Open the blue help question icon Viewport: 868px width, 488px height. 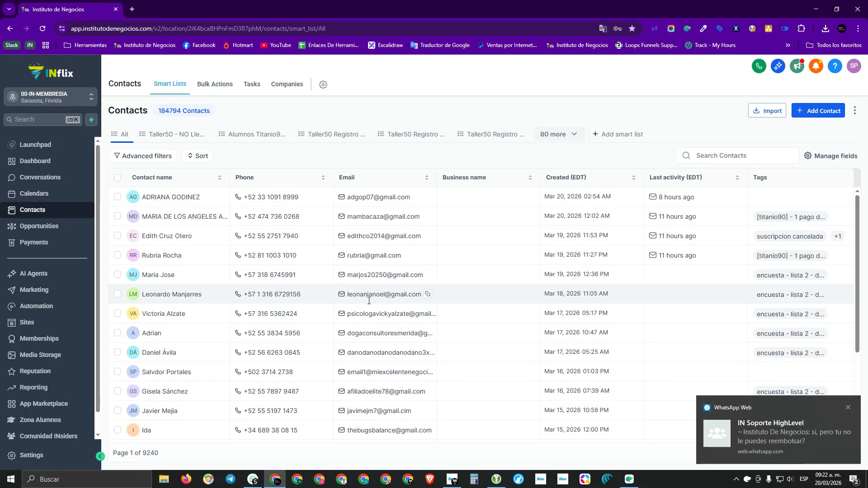click(835, 66)
